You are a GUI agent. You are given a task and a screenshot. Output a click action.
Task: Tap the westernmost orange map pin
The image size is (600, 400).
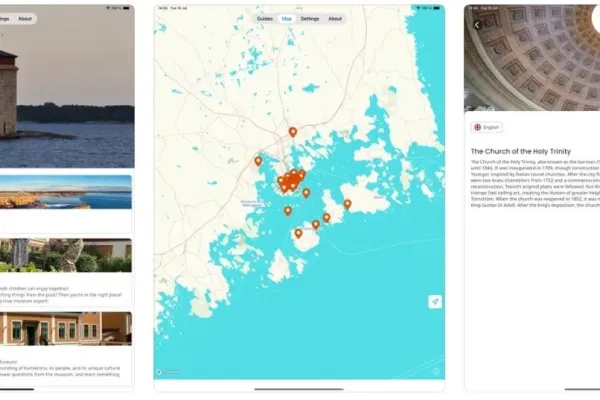pos(258,161)
